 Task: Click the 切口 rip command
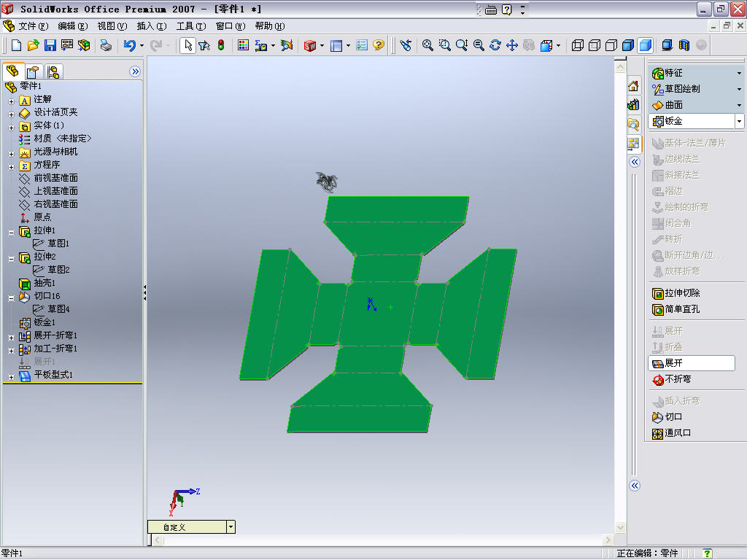click(x=667, y=417)
